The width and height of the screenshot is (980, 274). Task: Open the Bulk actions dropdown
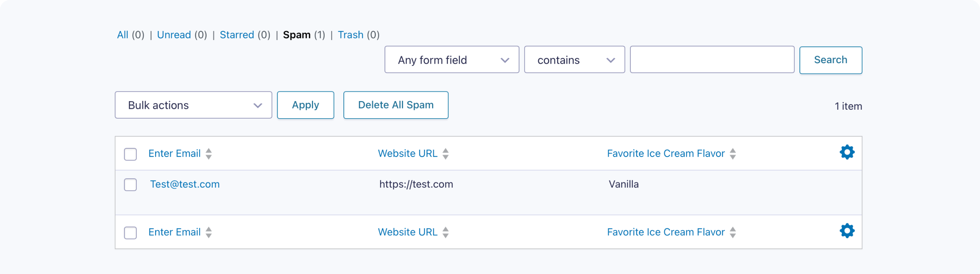click(x=193, y=105)
